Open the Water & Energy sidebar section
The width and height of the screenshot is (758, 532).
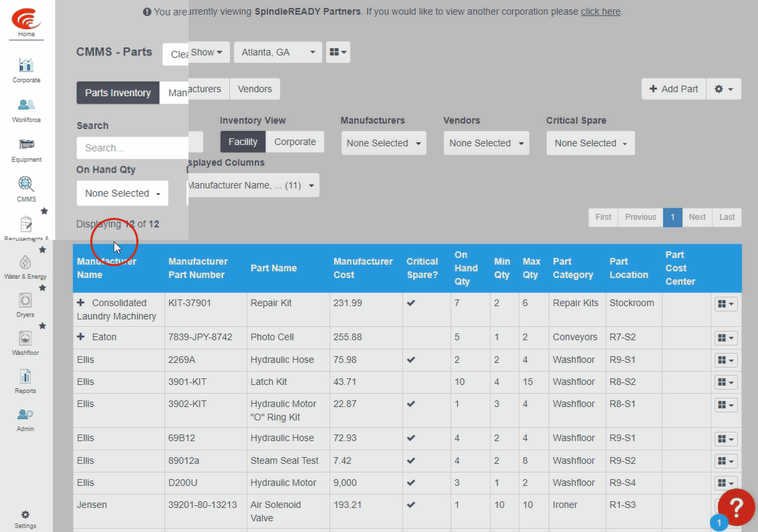(25, 267)
